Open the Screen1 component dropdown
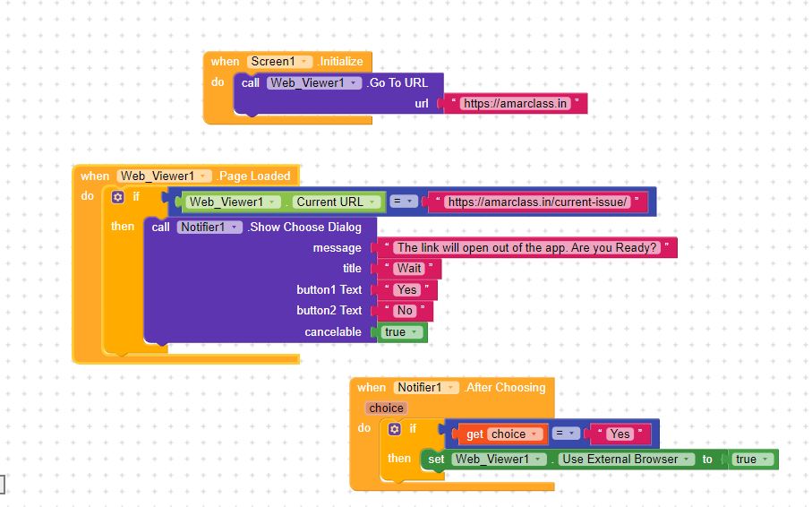 (279, 61)
